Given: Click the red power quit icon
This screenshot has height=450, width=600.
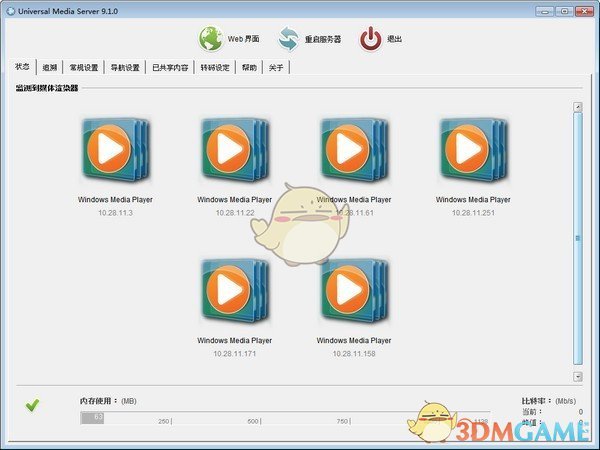Looking at the screenshot, I should (x=370, y=39).
